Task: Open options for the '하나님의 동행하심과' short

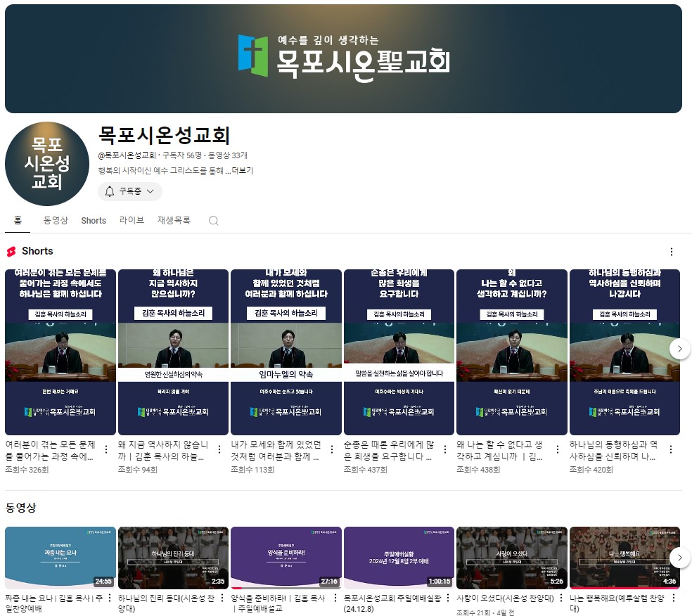Action: pyautogui.click(x=671, y=449)
